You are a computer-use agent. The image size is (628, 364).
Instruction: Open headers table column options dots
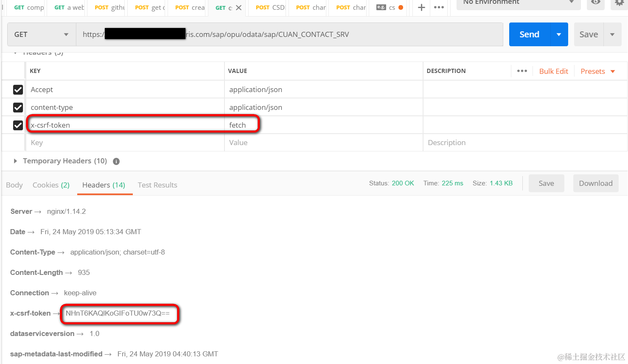point(522,71)
